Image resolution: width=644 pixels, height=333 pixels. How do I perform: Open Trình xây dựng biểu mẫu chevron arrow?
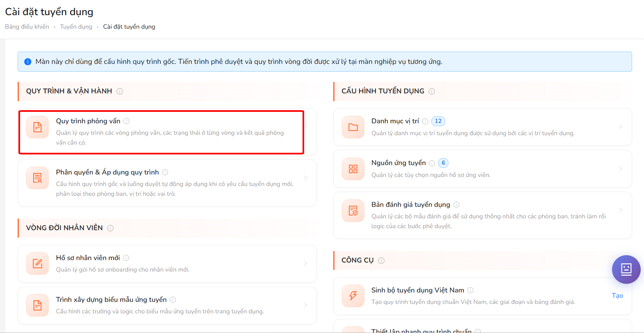click(x=305, y=305)
